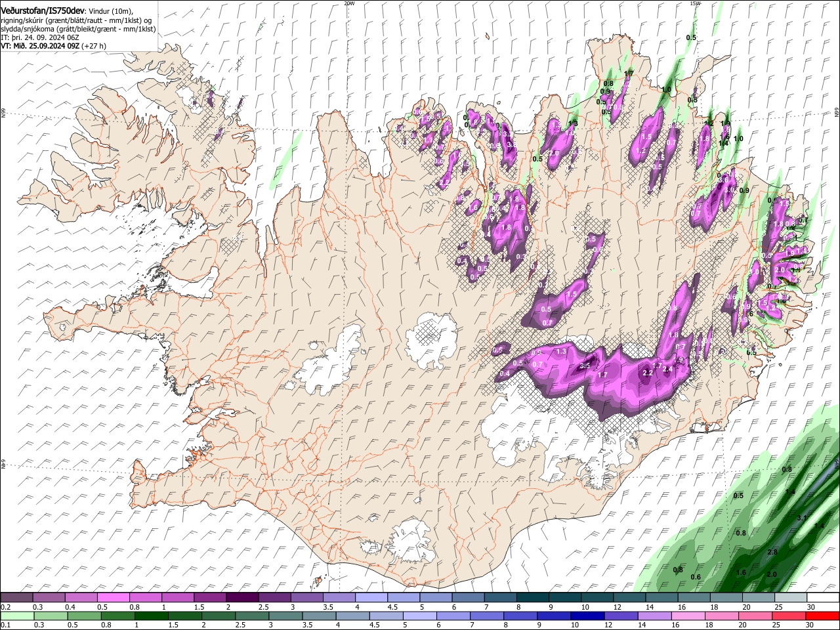Click the purple 12 swatch in lower legend row
The height and width of the screenshot is (630, 840).
621,616
